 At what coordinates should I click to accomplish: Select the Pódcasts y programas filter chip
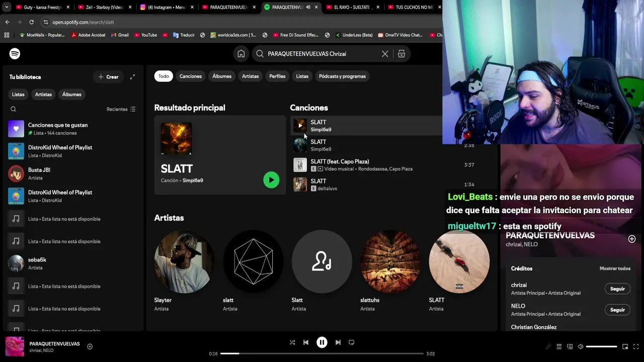click(342, 76)
